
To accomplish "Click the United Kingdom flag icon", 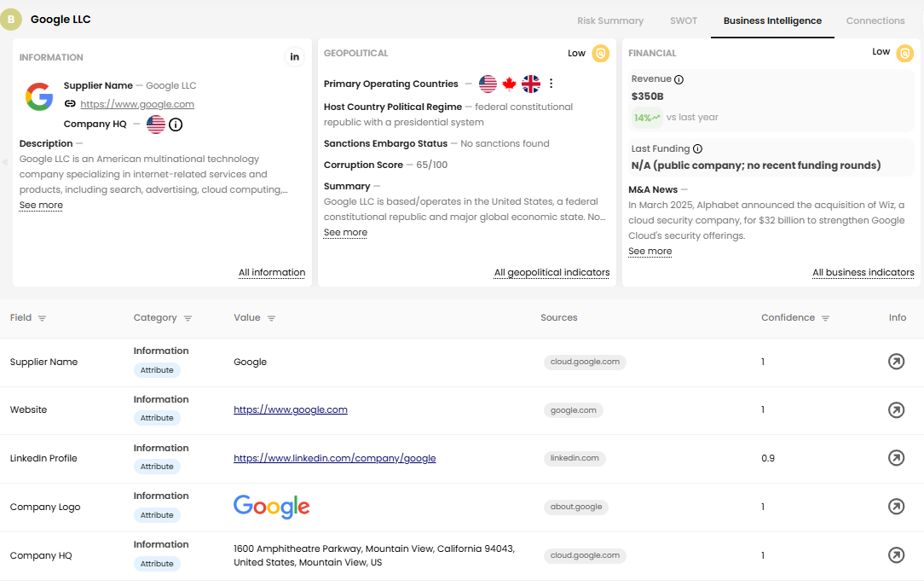I will [x=531, y=84].
